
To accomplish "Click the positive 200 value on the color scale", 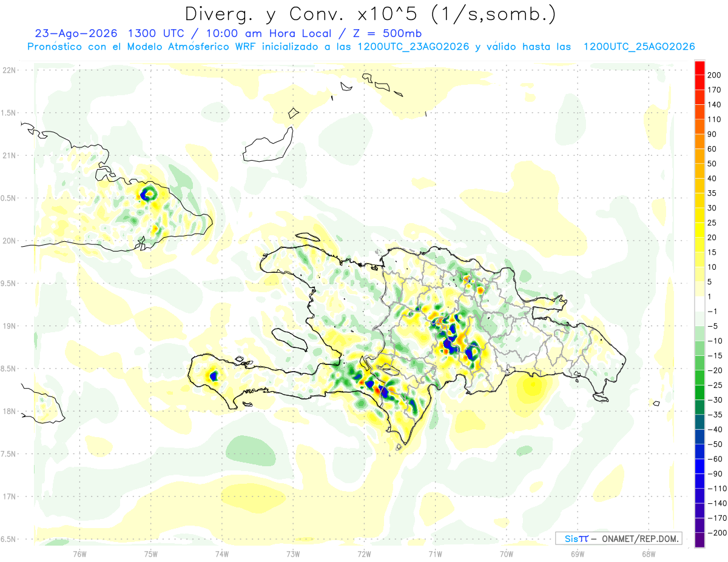I will pyautogui.click(x=714, y=75).
